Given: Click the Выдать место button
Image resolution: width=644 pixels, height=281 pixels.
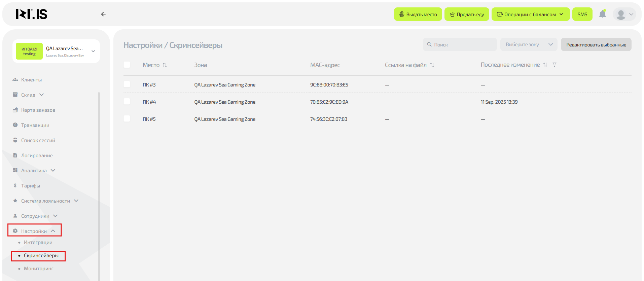Looking at the screenshot, I should 418,14.
